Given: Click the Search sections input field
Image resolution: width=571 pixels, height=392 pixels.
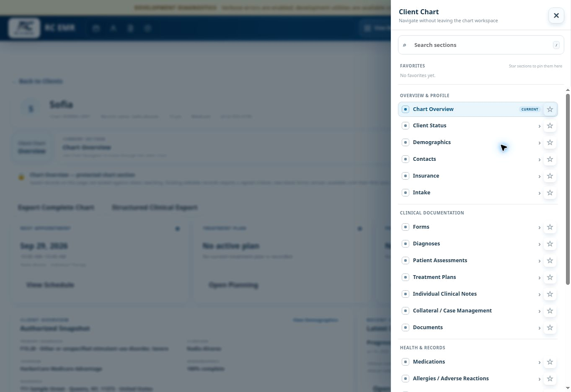Looking at the screenshot, I should [x=481, y=45].
